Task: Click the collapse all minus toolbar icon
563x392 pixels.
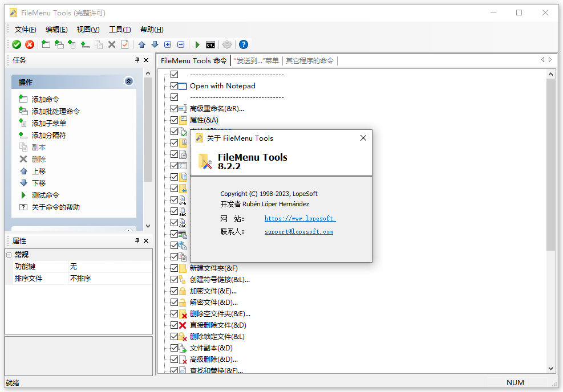Action: point(181,44)
